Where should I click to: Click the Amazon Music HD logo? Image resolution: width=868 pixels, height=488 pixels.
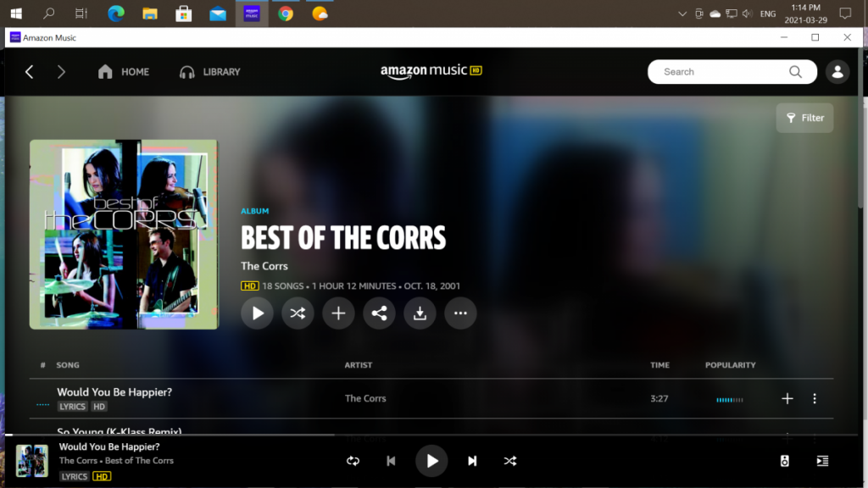[431, 71]
